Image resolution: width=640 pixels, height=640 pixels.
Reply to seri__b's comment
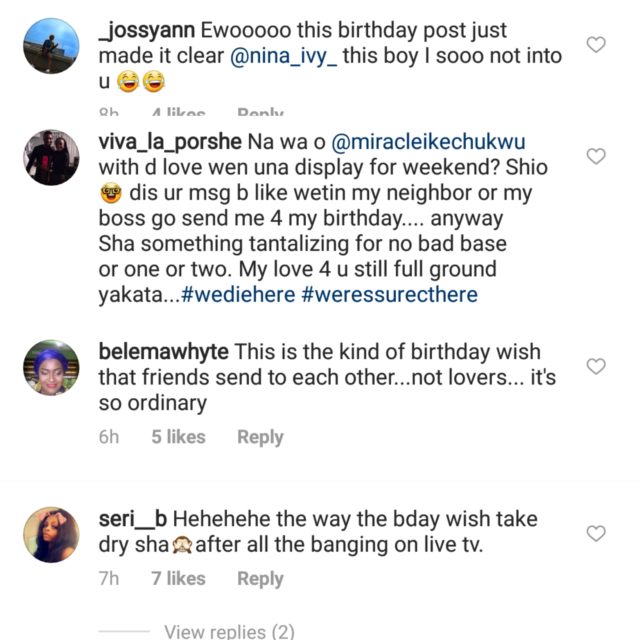(x=260, y=579)
